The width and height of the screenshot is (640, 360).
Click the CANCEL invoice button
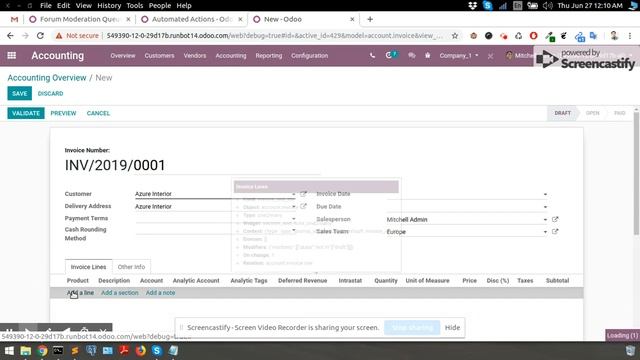click(x=98, y=113)
